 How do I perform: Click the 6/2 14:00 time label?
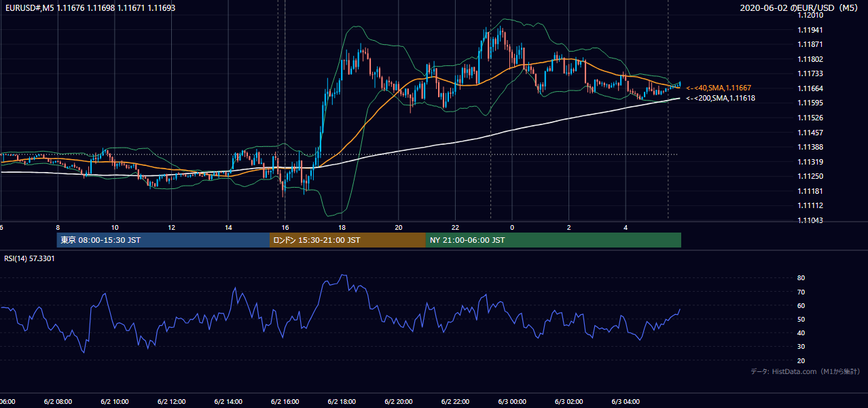(228, 401)
